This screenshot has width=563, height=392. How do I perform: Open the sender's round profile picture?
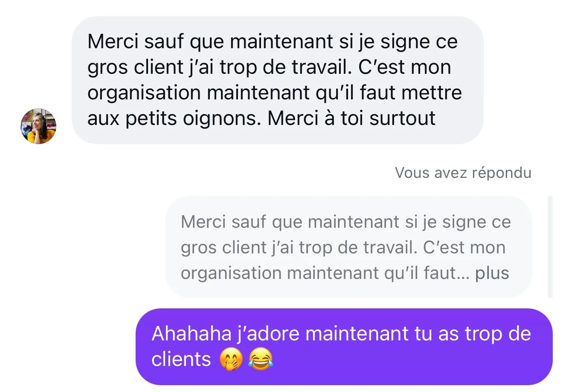(38, 126)
